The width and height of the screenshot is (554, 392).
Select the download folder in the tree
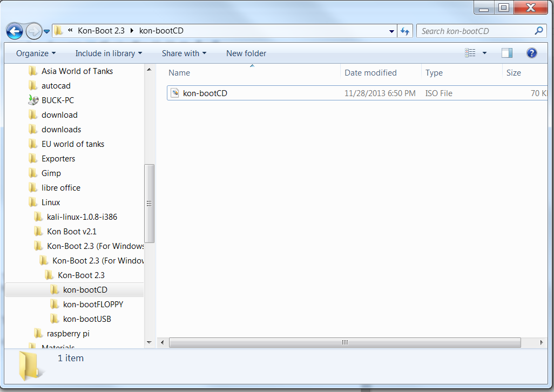59,115
